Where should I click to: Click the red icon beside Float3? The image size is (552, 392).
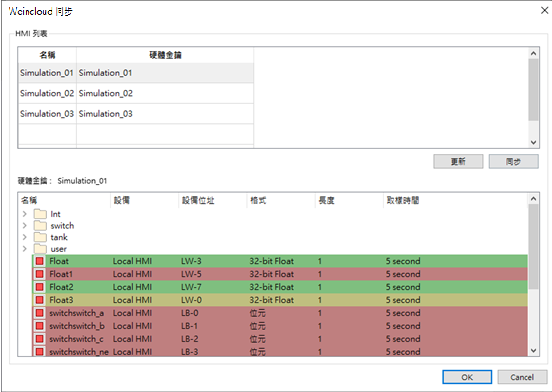[39, 300]
